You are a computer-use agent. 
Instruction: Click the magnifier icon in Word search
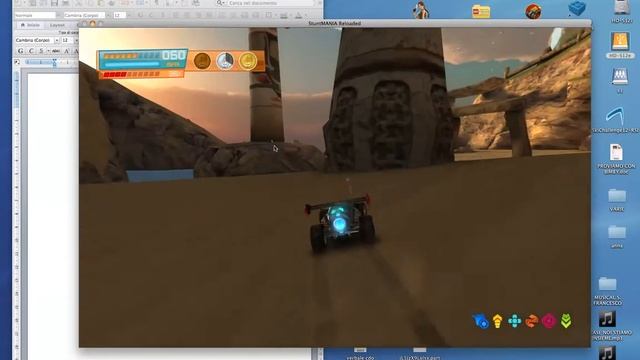point(220,3)
